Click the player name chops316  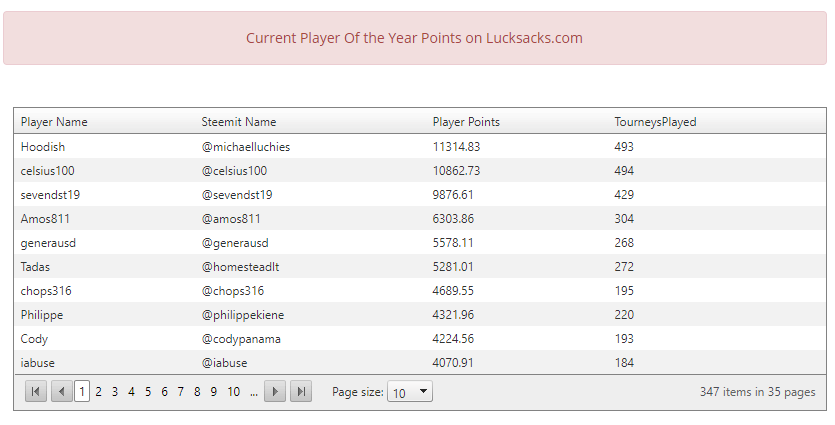coord(46,291)
